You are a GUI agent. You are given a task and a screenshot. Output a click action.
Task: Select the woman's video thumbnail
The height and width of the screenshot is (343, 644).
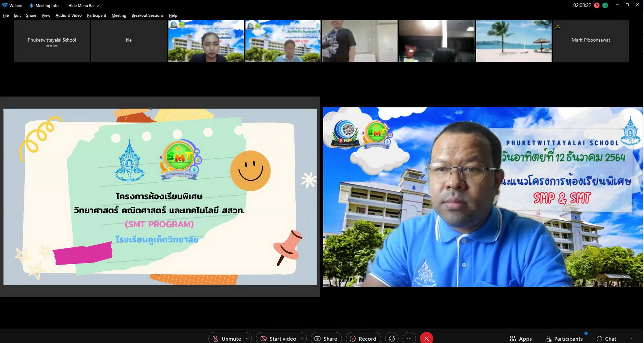pos(206,41)
